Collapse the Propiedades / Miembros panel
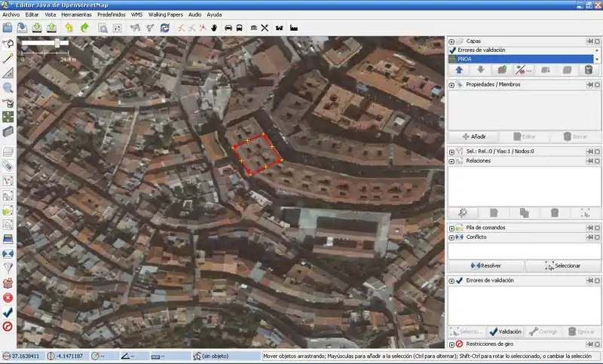 [451, 84]
